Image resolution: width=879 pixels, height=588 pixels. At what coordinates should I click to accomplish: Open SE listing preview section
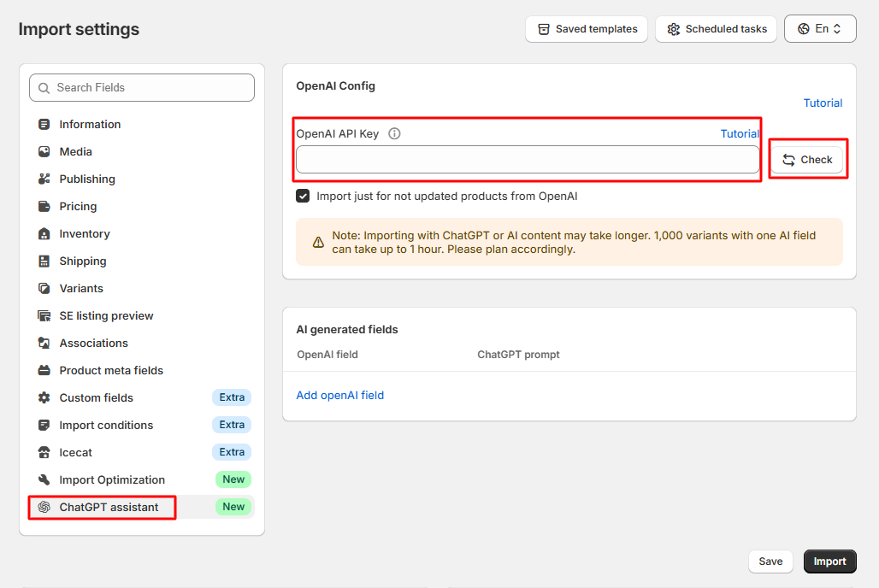142,316
